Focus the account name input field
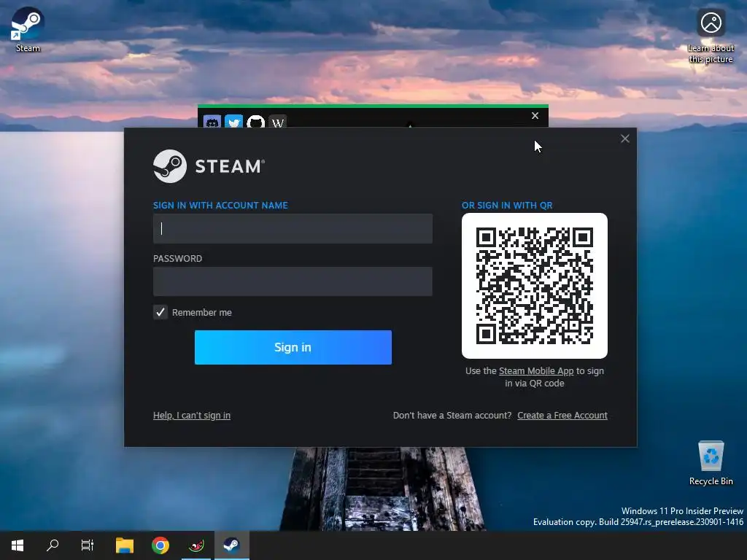The width and height of the screenshot is (747, 560). [x=293, y=228]
